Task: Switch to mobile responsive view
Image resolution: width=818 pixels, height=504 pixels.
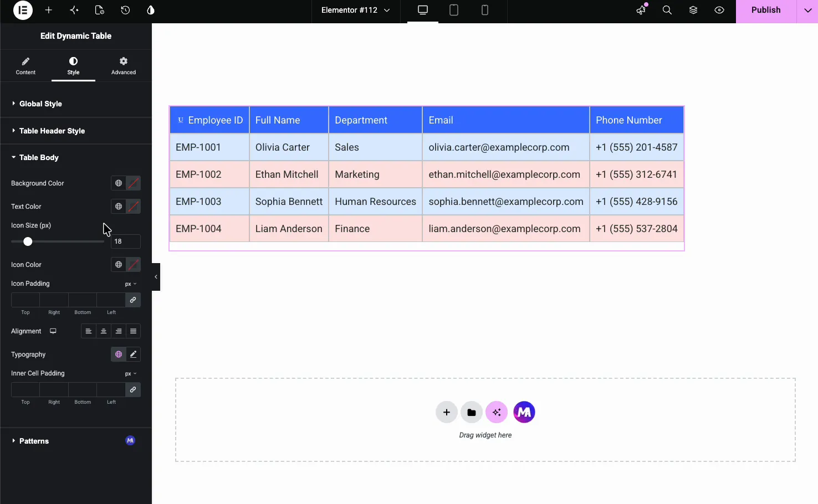Action: tap(485, 10)
